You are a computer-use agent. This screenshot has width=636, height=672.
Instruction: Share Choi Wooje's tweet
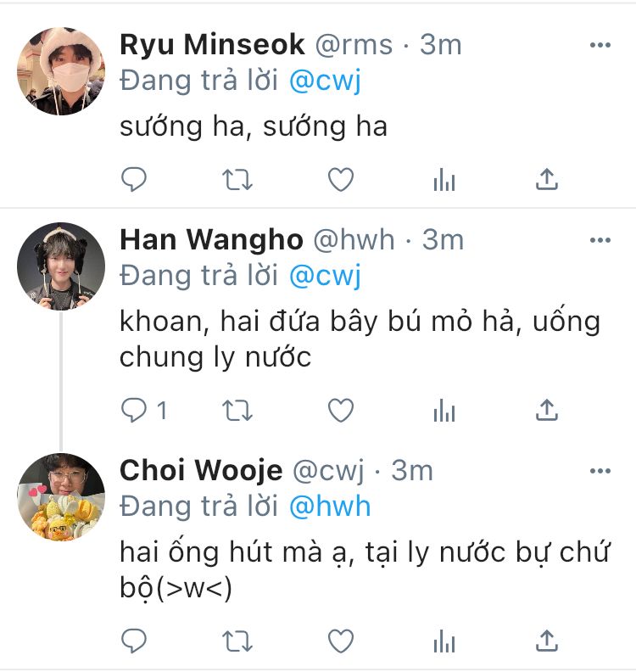pos(547,641)
